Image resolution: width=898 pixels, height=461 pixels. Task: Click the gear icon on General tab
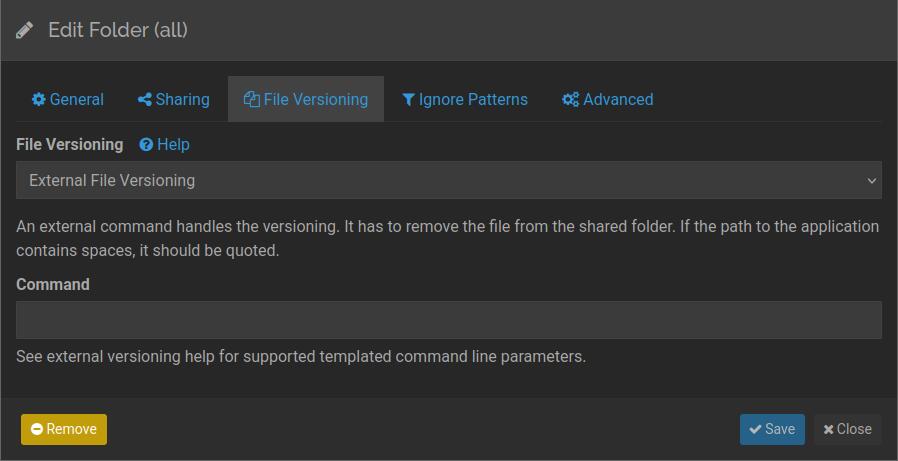click(39, 100)
